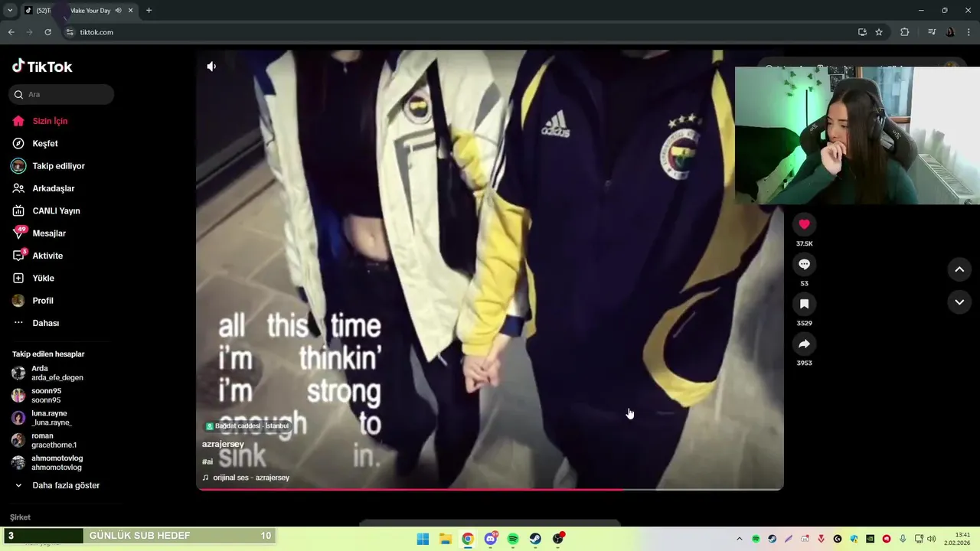Screen dimensions: 980x551
Task: Open azrajersey creator username
Action: (x=223, y=444)
